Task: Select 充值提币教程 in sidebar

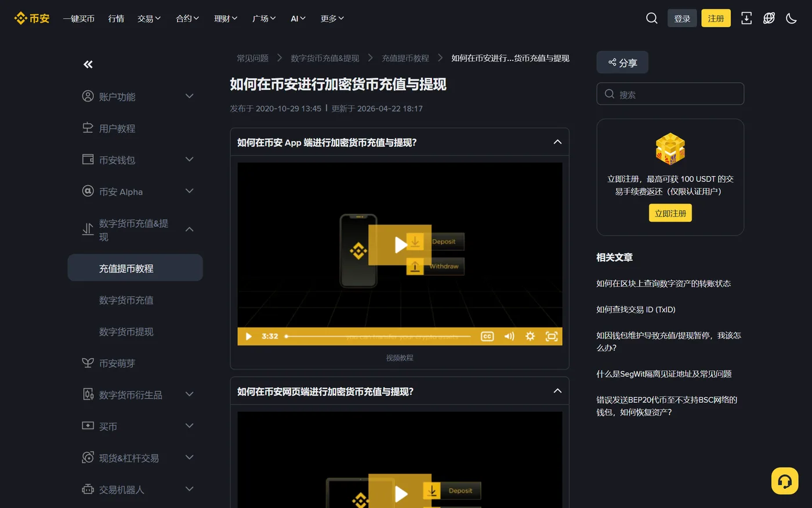Action: (135, 268)
